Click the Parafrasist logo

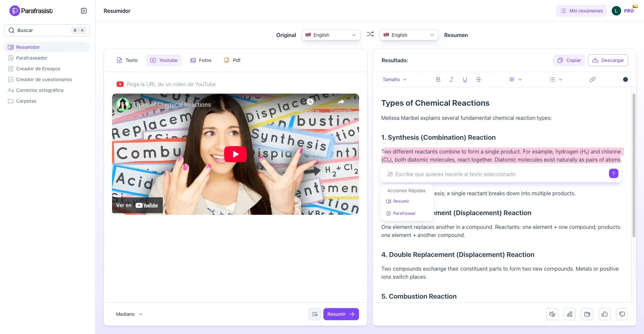click(31, 11)
